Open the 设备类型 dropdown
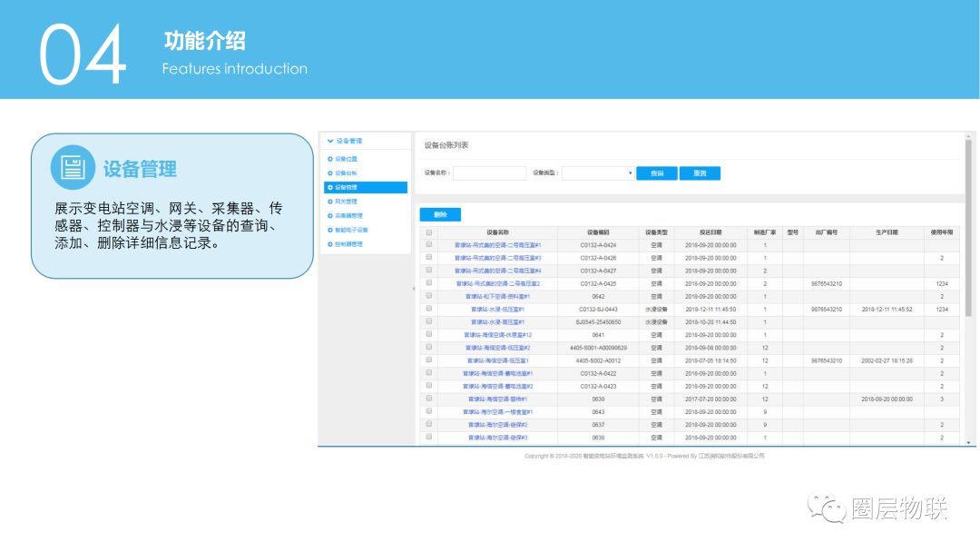Image resolution: width=980 pixels, height=552 pixels. click(x=597, y=173)
